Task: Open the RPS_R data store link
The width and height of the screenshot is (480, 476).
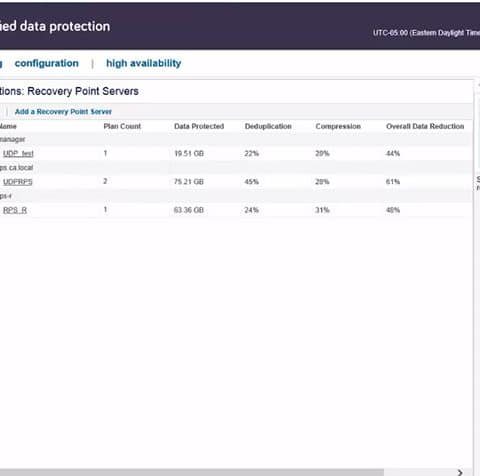Action: point(15,210)
